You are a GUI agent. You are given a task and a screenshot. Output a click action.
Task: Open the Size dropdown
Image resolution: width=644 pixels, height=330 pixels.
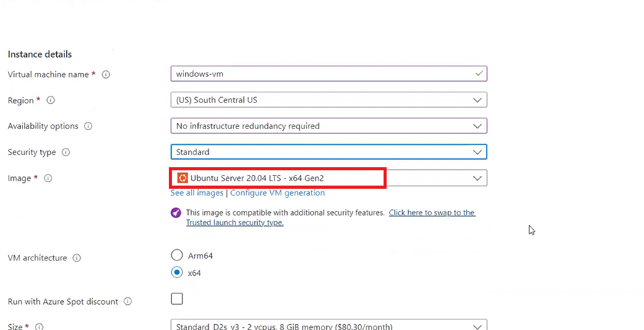click(328, 326)
